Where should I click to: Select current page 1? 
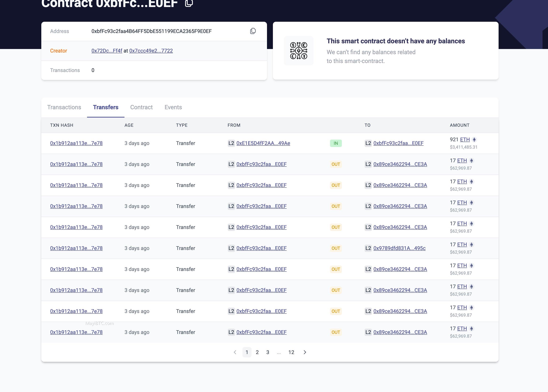click(247, 352)
